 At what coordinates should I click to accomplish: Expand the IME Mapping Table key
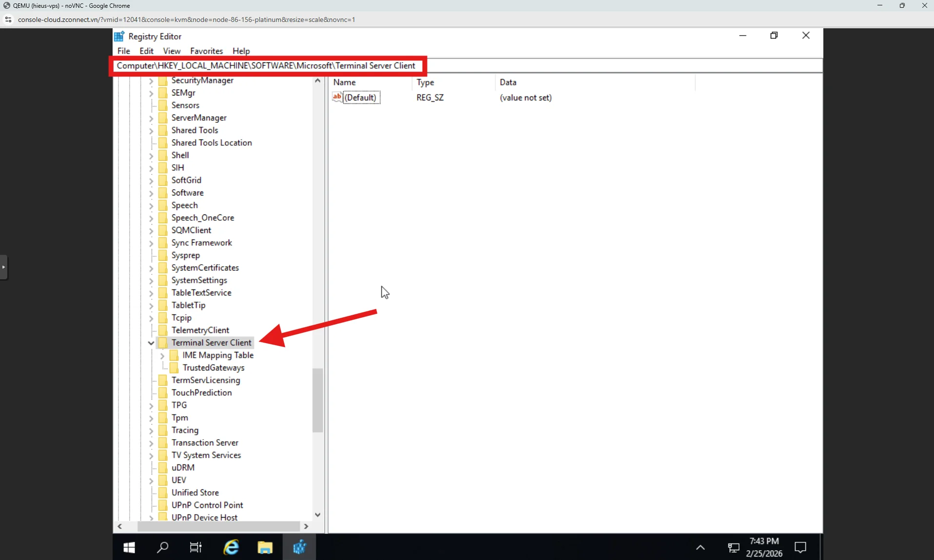click(x=162, y=355)
